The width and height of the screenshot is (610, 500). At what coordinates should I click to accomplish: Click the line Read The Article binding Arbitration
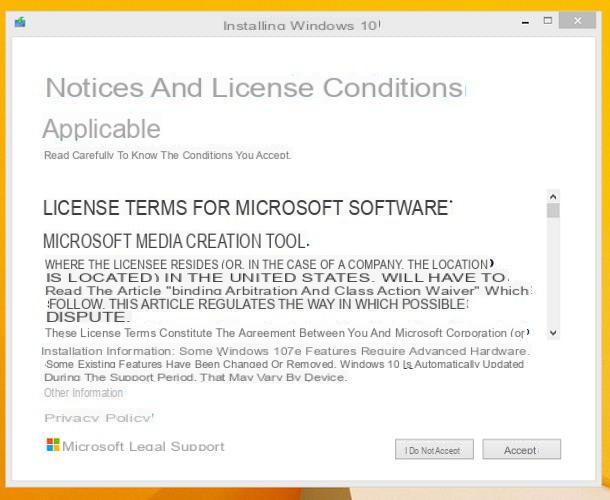tap(288, 291)
